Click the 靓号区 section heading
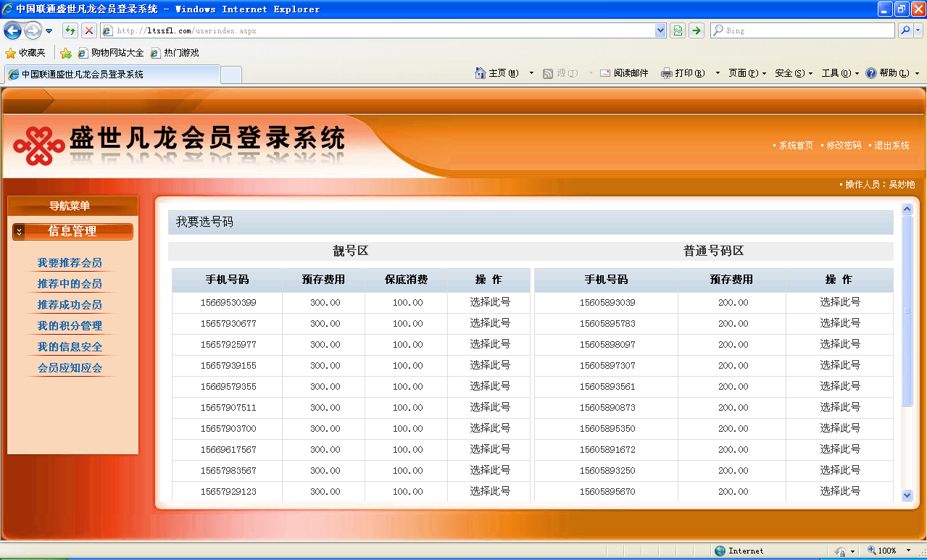Screen dimensions: 927x560 click(x=351, y=251)
